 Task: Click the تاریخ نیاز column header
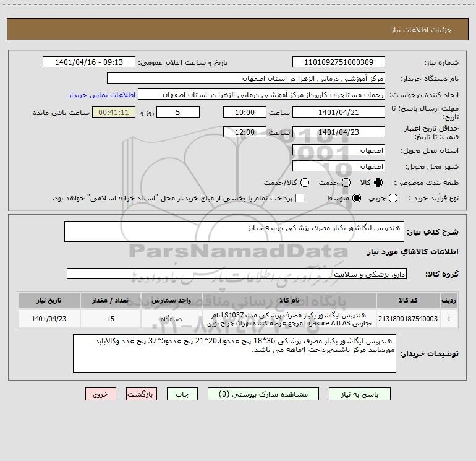49,301
